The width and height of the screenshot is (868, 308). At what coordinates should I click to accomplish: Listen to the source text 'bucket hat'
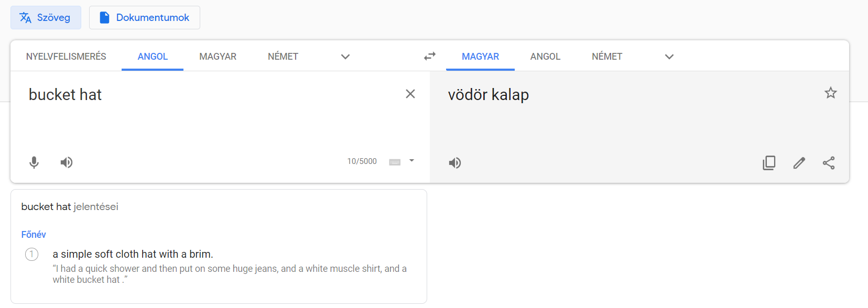coord(67,162)
